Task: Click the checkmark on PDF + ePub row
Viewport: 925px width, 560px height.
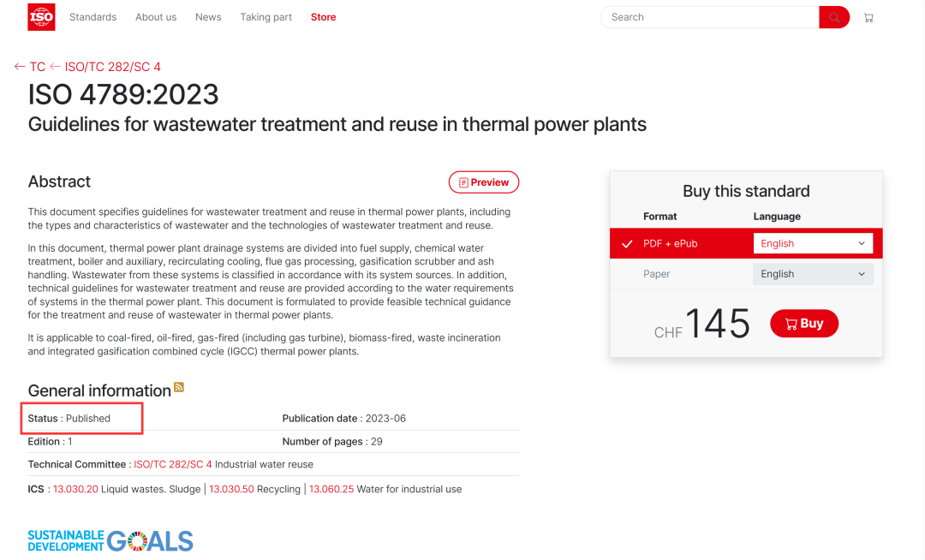Action: click(627, 243)
